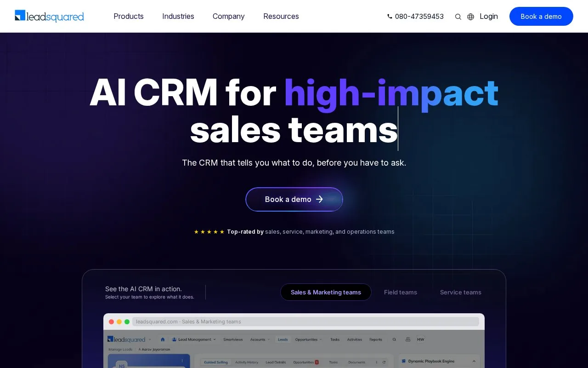Click the search icon in demo CRM toolbar

[394, 339]
